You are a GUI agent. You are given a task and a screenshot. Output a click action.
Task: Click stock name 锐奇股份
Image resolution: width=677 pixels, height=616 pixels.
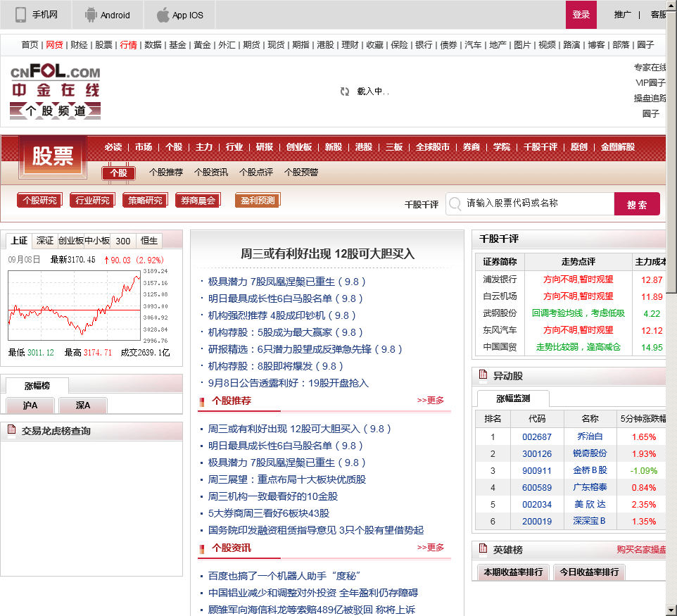click(590, 453)
